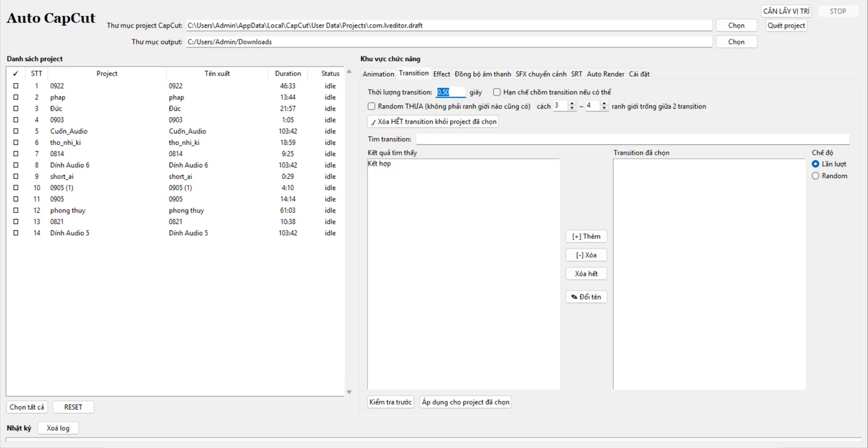Viewport: 868px width, 448px height.
Task: Click duration 61:03 of phong thuy
Action: pyautogui.click(x=288, y=210)
